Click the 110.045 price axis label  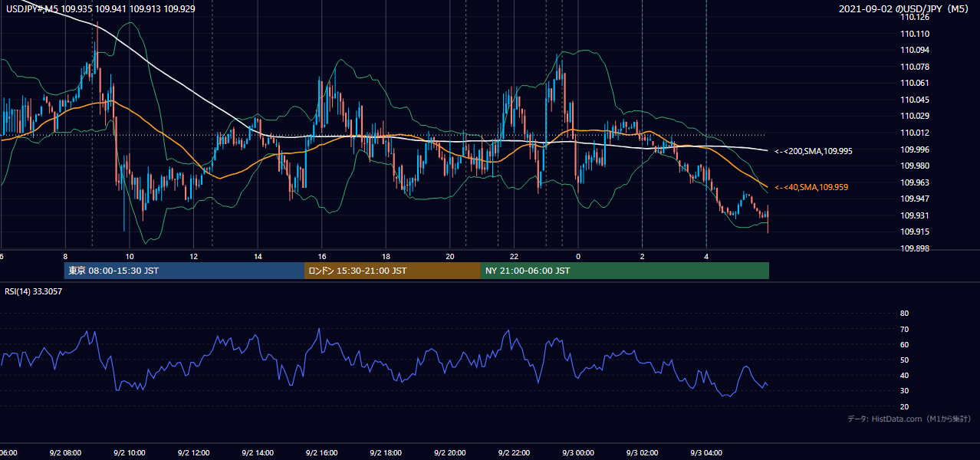[x=916, y=100]
